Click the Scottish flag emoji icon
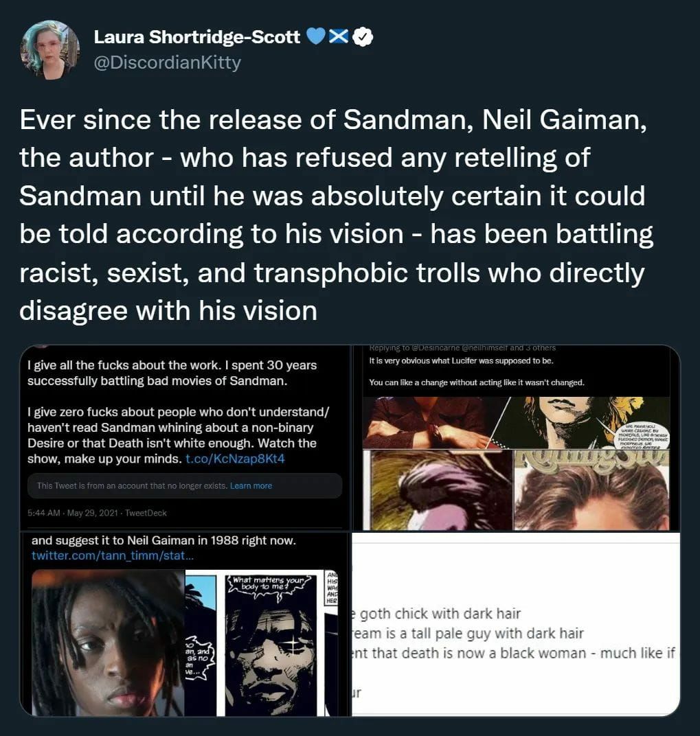 [338, 36]
